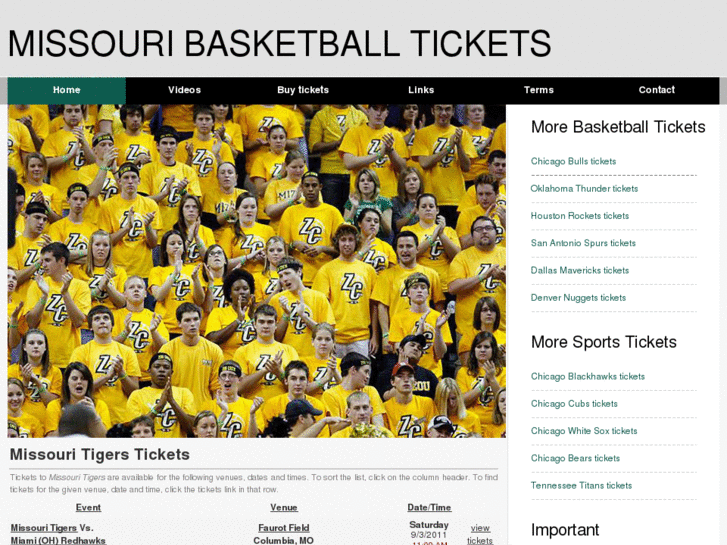Click the 9/3/2011 date text
Screen dimensions: 727x545
(x=428, y=535)
